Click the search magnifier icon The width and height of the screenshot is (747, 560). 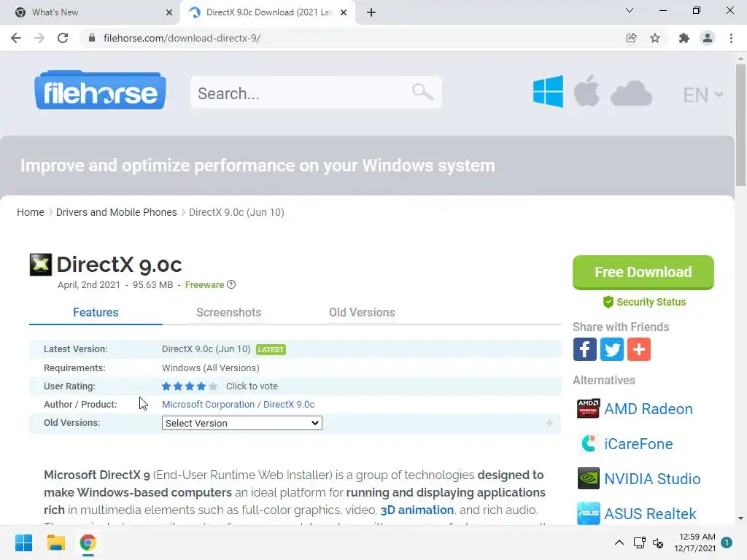click(422, 91)
